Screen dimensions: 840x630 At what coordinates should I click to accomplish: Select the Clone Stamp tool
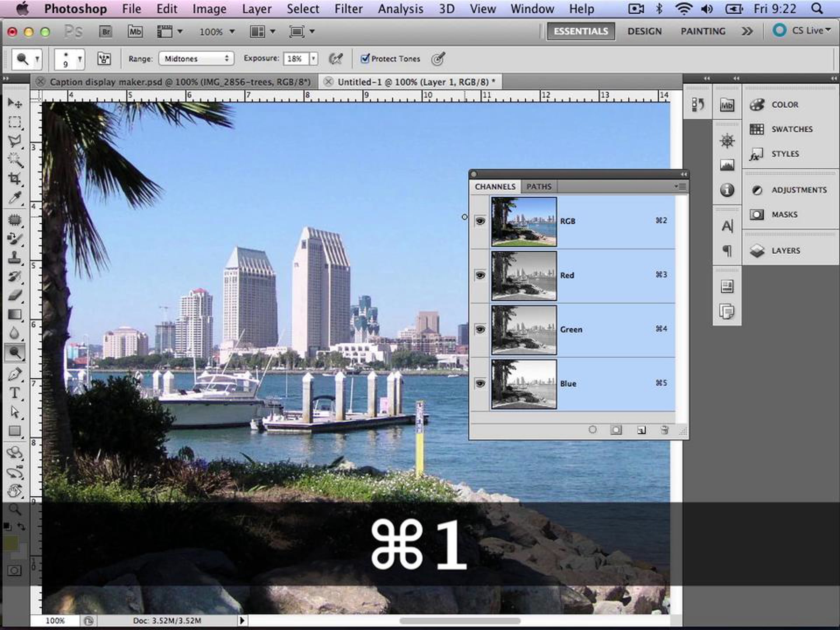(14, 258)
